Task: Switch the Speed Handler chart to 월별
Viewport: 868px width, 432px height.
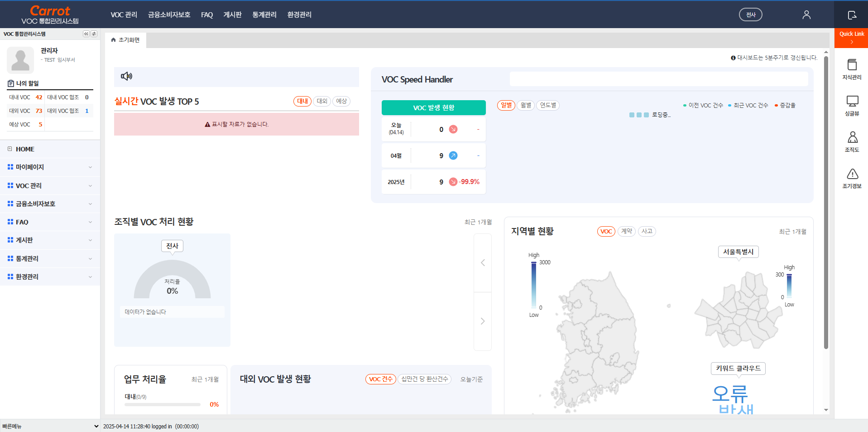Action: (525, 105)
